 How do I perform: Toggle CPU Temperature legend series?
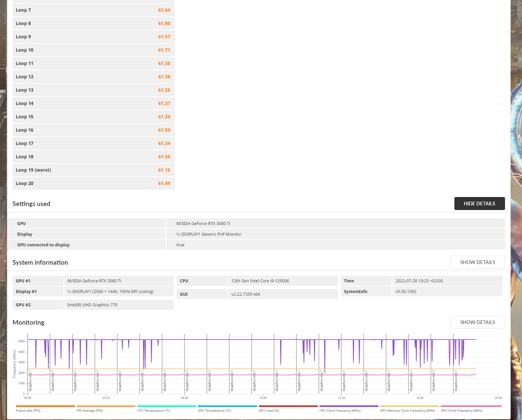click(167, 409)
